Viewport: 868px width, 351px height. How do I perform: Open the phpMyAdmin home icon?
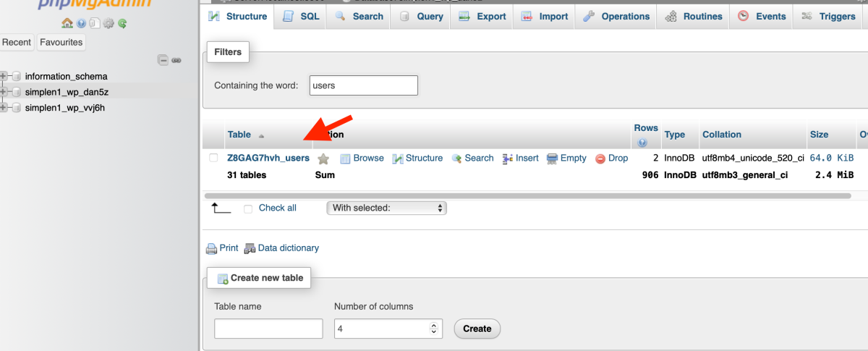pos(67,24)
